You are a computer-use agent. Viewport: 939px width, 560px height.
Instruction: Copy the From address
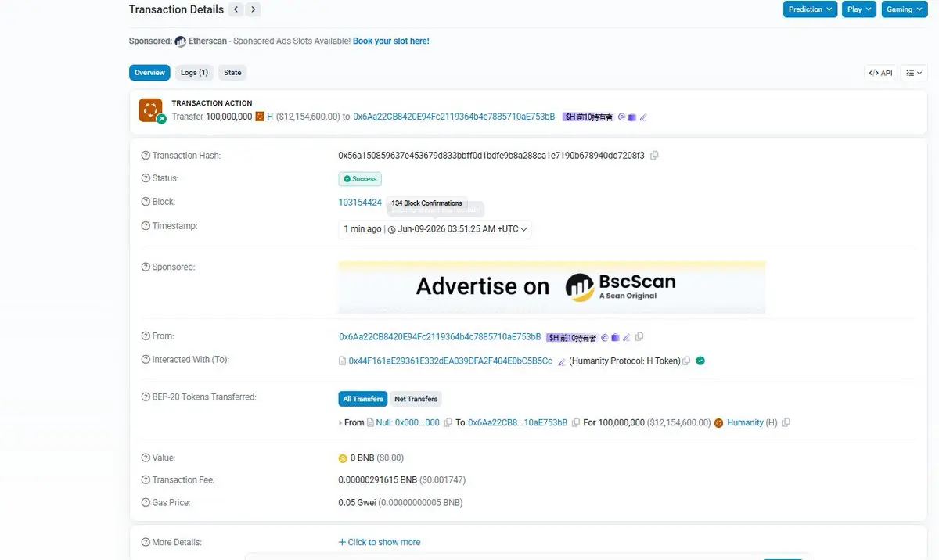click(639, 337)
